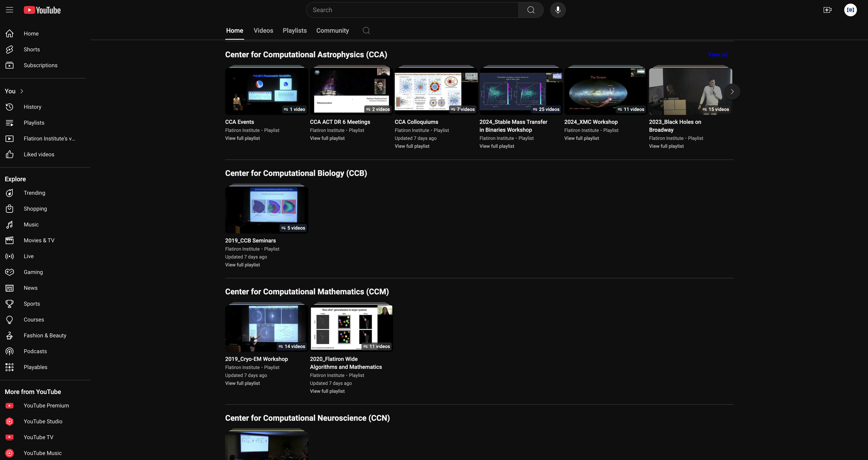Select Playables in the sidebar

(43, 367)
